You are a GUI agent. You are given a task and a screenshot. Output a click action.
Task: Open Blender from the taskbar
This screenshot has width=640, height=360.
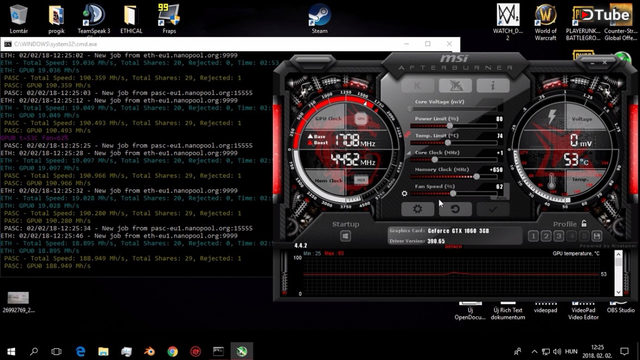tap(149, 351)
